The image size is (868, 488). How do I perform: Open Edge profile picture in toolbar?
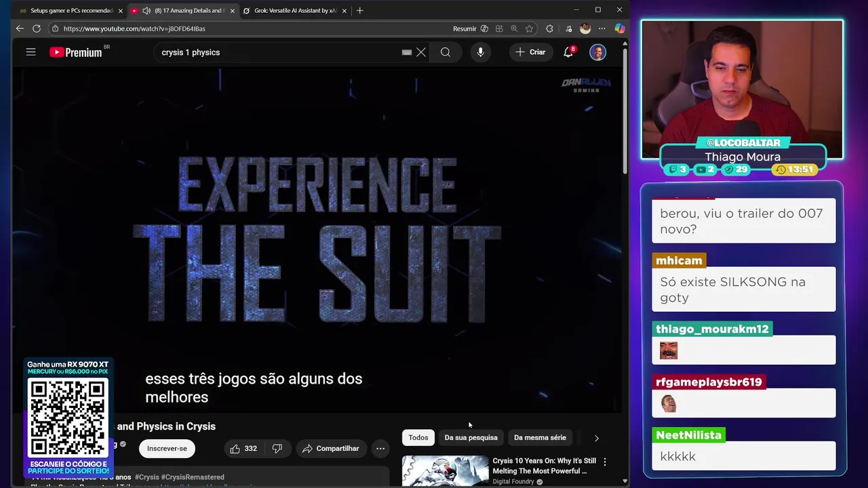585,28
